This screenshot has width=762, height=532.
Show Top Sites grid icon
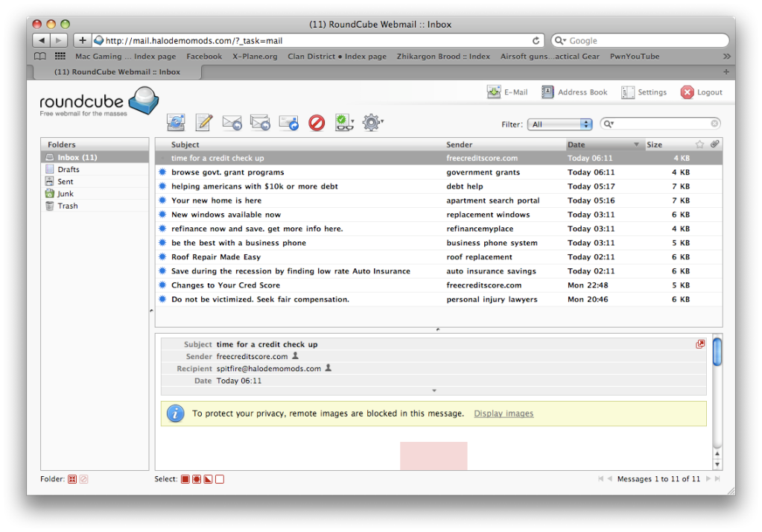[60, 56]
